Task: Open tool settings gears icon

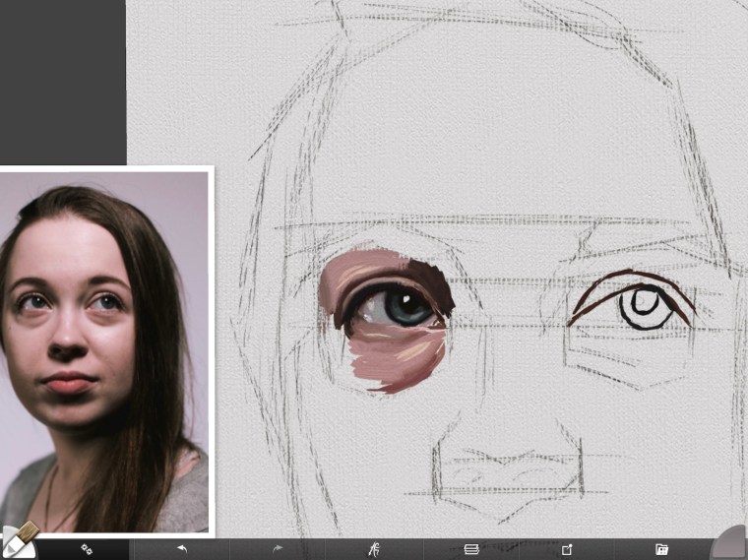Action: pyautogui.click(x=87, y=549)
